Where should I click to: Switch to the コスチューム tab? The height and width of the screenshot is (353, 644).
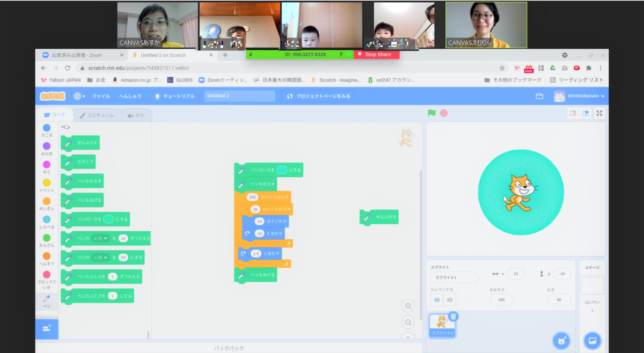(97, 115)
